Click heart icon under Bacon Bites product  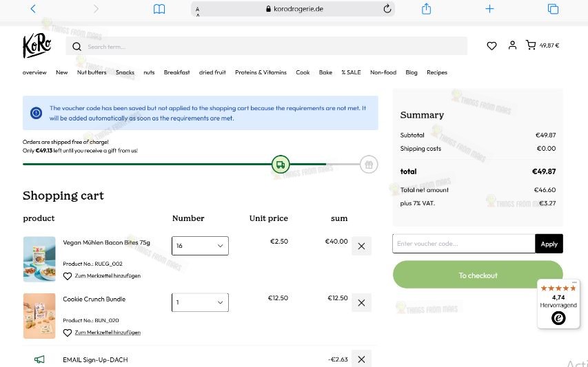67,276
